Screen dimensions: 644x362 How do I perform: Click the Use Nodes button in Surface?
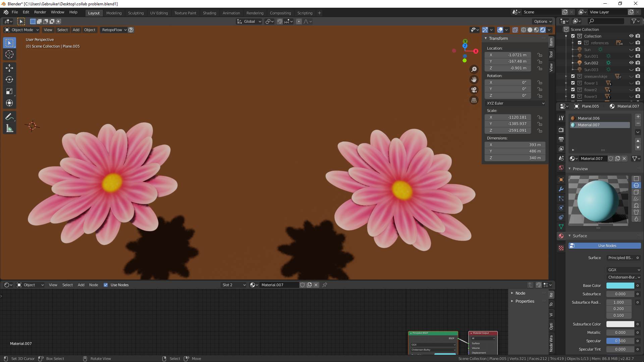point(607,246)
